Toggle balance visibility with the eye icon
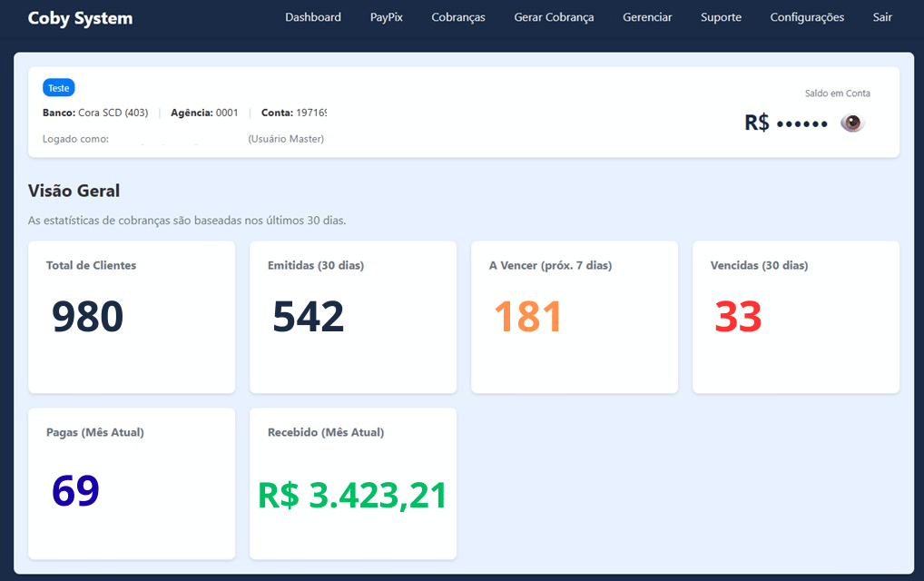Image resolution: width=924 pixels, height=581 pixels. [851, 123]
